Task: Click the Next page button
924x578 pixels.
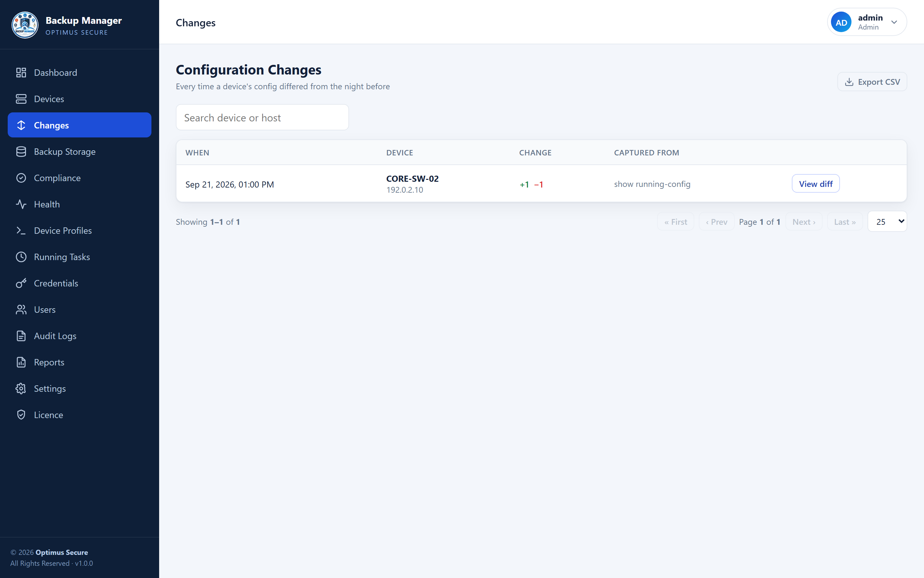Action: [804, 222]
